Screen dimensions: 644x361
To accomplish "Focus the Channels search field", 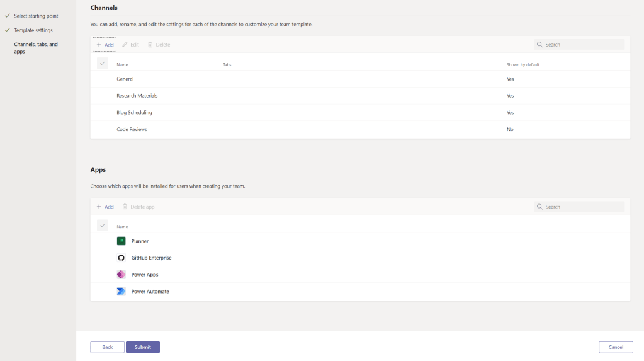I will coord(584,45).
